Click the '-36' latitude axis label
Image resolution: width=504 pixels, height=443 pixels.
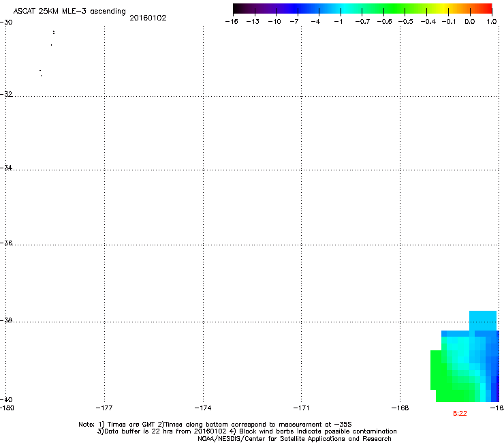(6, 243)
